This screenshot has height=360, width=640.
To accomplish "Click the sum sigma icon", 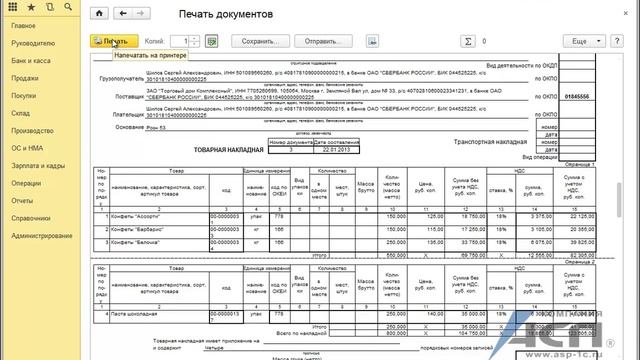I will pos(468,41).
